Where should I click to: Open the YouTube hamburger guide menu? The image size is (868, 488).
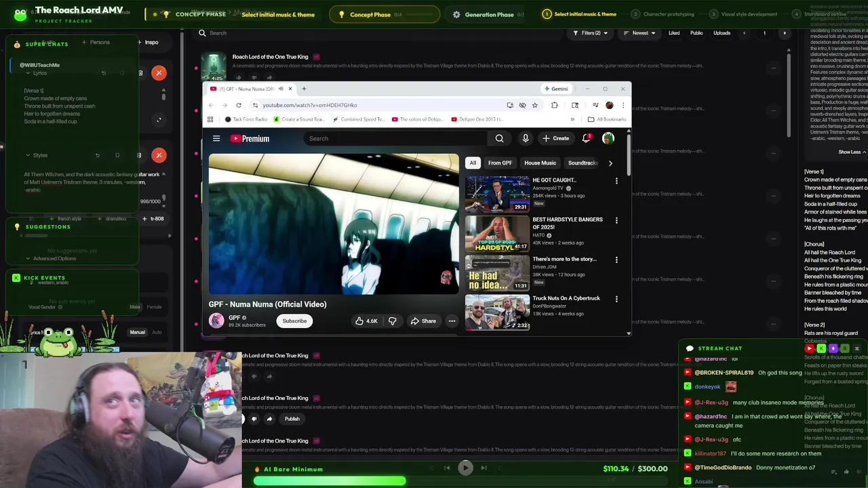216,138
